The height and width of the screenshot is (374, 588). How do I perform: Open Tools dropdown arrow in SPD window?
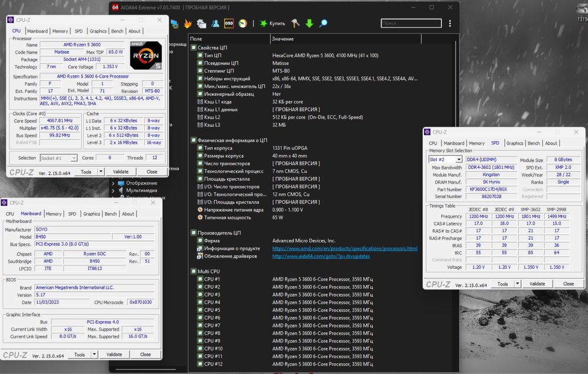click(517, 284)
